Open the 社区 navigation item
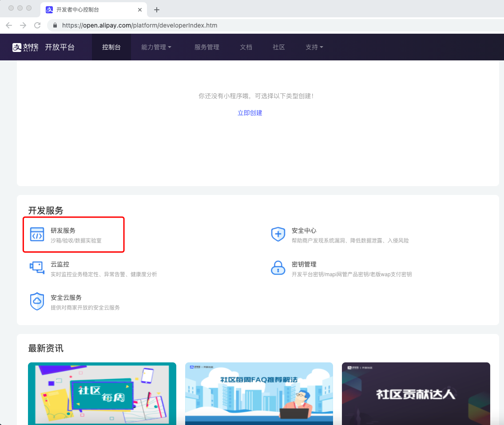The width and height of the screenshot is (504, 425). click(278, 47)
